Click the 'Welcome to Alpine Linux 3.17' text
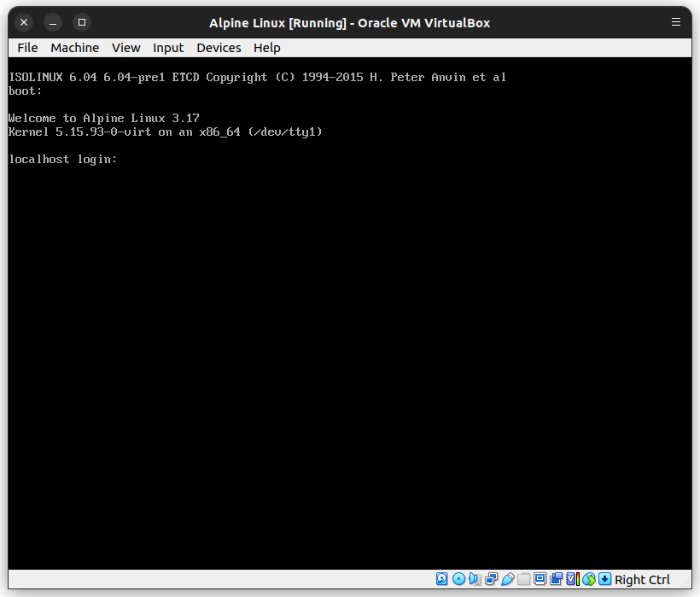This screenshot has width=700, height=597. tap(103, 119)
